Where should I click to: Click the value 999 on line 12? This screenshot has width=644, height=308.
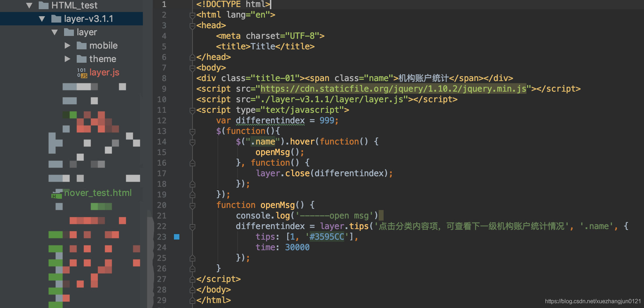point(327,121)
